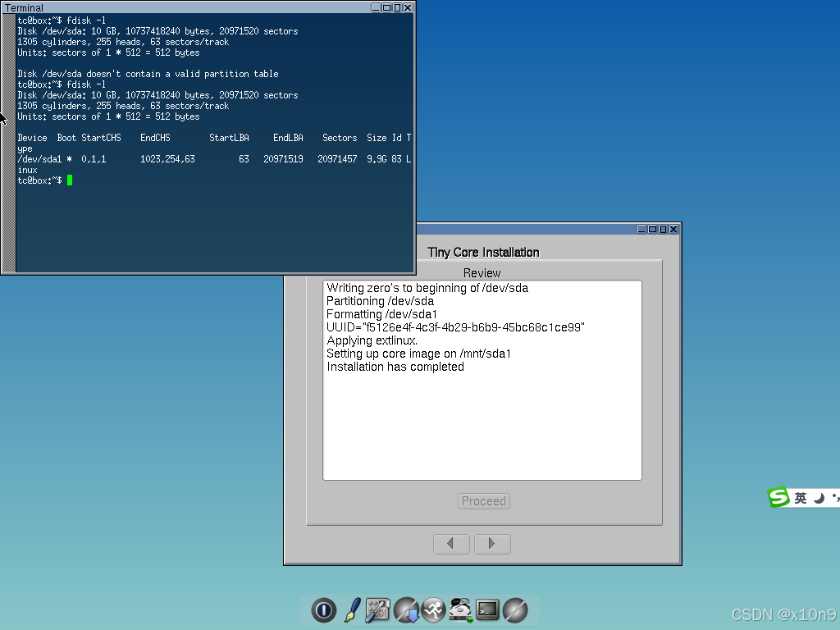This screenshot has width=840, height=630.
Task: Click the 'Tiny Core Installation' heading
Action: tap(483, 253)
